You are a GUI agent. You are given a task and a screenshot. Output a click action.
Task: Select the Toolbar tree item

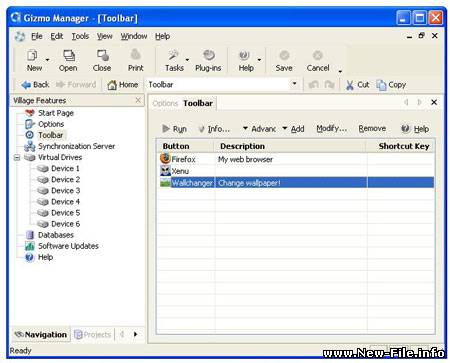pyautogui.click(x=50, y=135)
